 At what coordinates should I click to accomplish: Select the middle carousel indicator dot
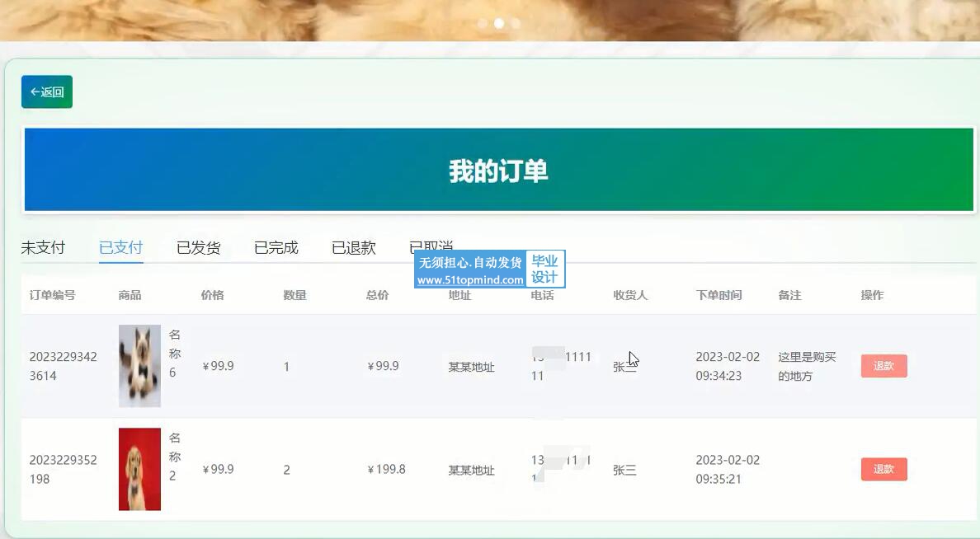click(499, 24)
